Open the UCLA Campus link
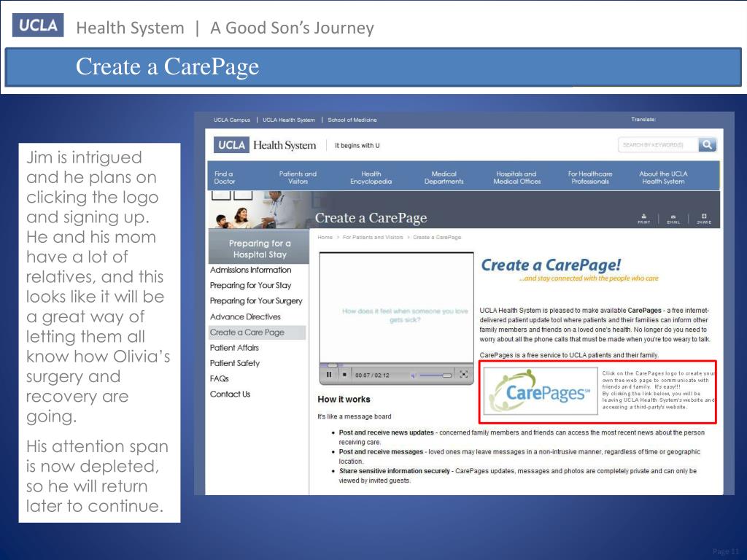The width and height of the screenshot is (747, 560). [231, 120]
